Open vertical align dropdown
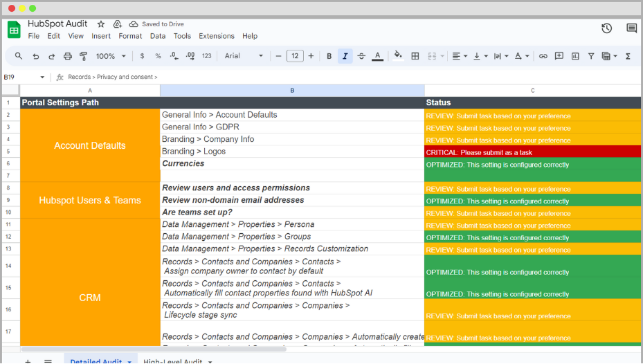 click(x=480, y=56)
